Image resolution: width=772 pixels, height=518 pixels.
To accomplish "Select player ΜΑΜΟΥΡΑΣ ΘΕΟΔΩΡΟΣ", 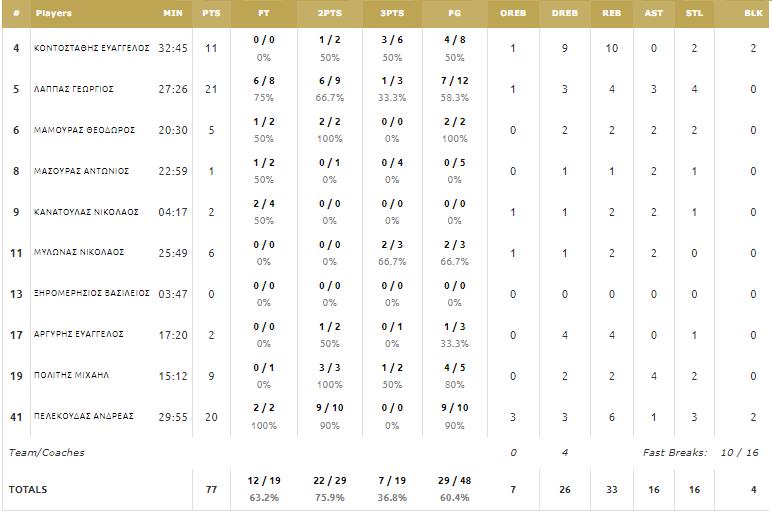I will point(84,130).
